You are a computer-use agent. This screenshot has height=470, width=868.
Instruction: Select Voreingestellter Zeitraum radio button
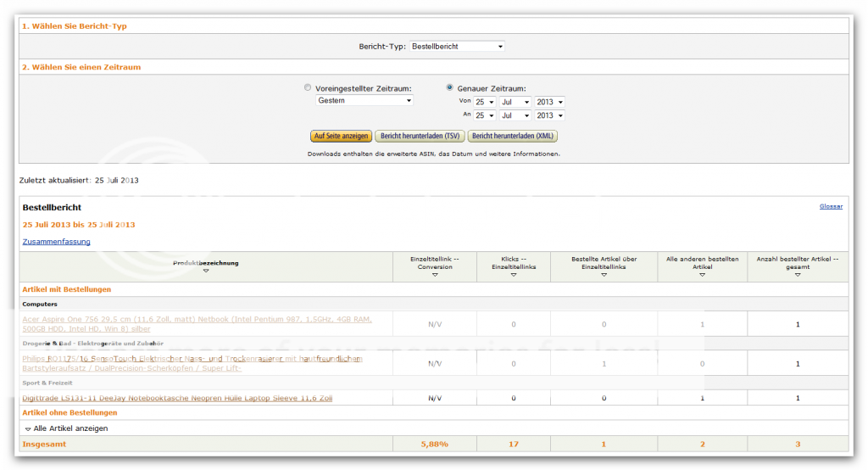coord(308,87)
